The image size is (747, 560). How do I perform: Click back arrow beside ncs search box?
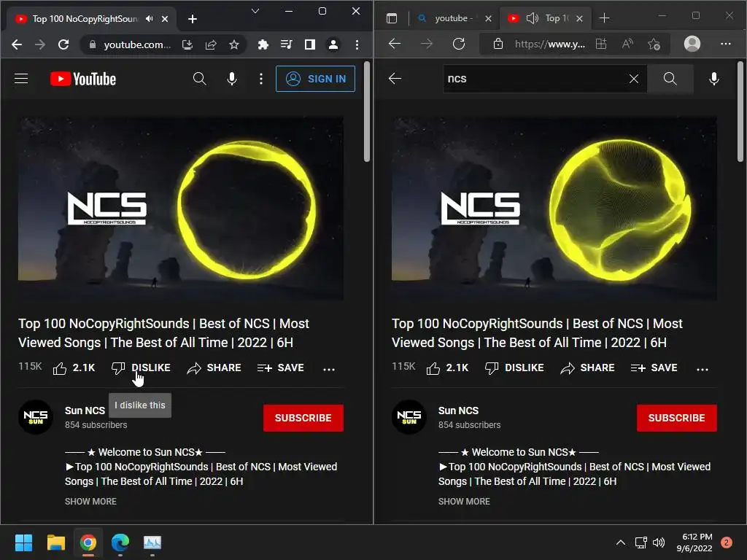pyautogui.click(x=395, y=79)
